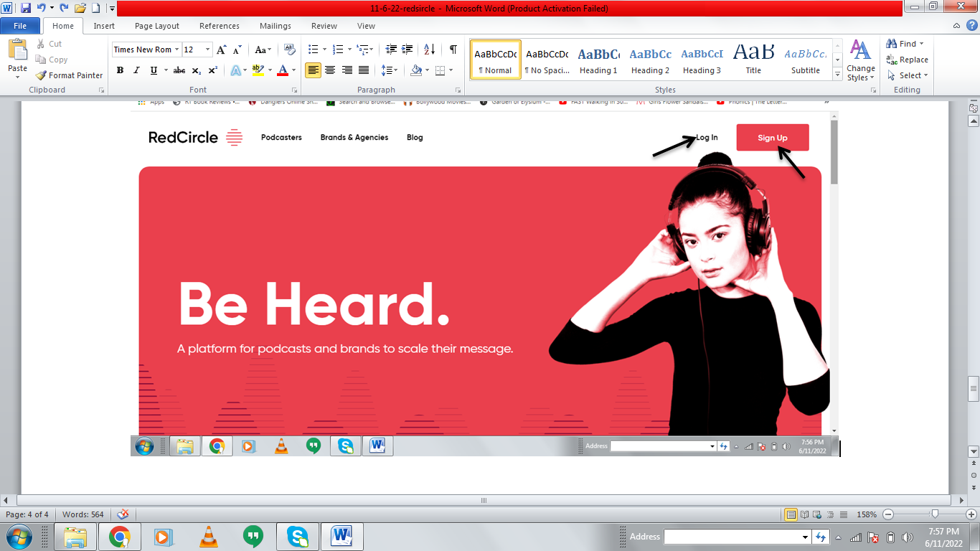The height and width of the screenshot is (551, 980).
Task: Switch to the Insert tab
Action: pos(104,26)
